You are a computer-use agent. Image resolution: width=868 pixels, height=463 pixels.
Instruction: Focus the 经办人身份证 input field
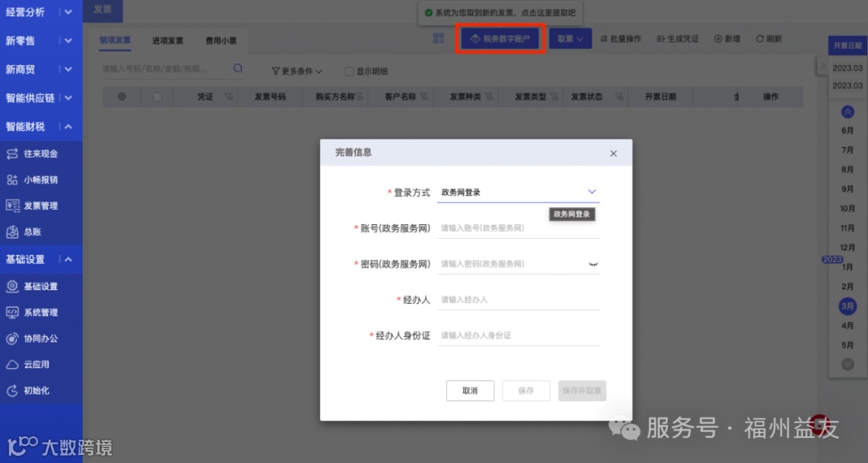[x=518, y=335]
